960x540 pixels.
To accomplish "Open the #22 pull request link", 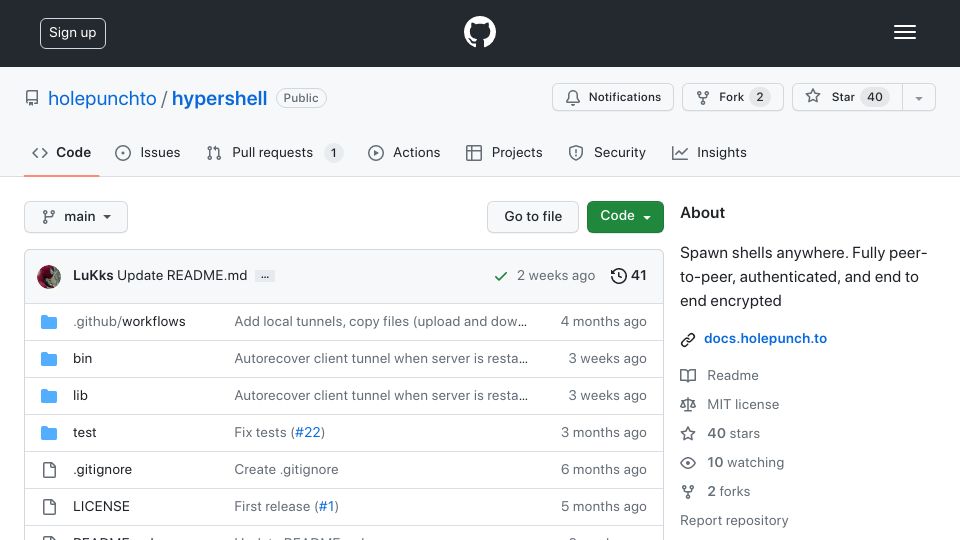I will (x=308, y=432).
